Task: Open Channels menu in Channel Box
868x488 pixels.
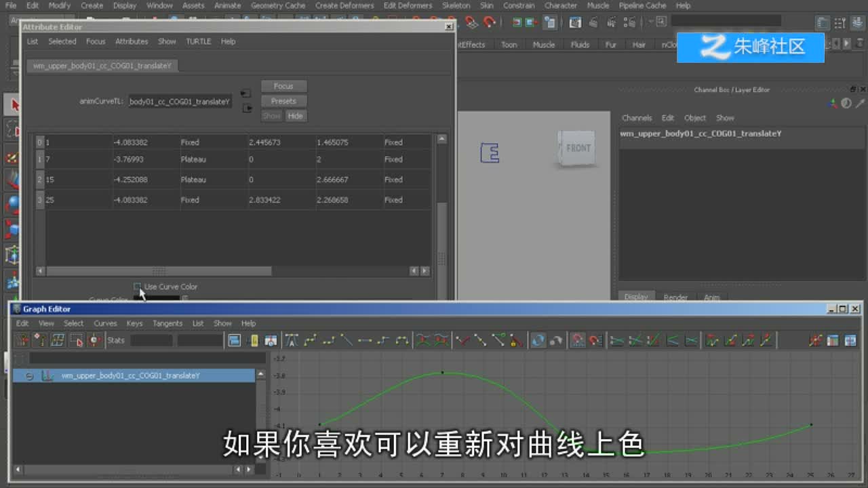Action: 637,118
